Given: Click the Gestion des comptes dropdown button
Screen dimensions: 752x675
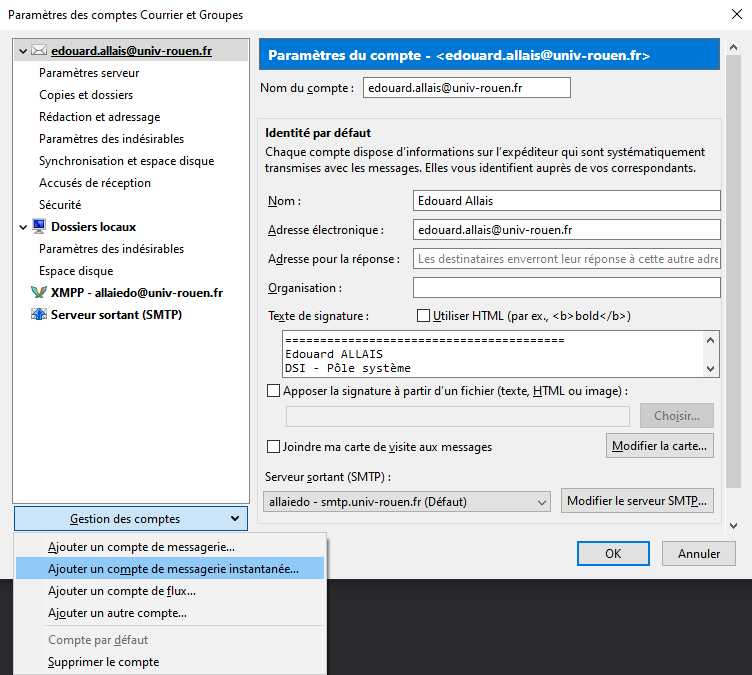Looking at the screenshot, I should pos(130,518).
